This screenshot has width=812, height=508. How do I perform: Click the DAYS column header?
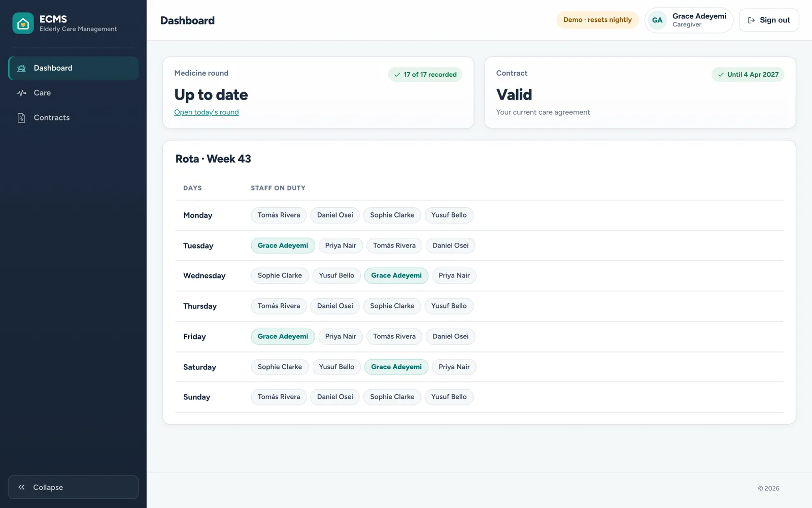tap(192, 188)
